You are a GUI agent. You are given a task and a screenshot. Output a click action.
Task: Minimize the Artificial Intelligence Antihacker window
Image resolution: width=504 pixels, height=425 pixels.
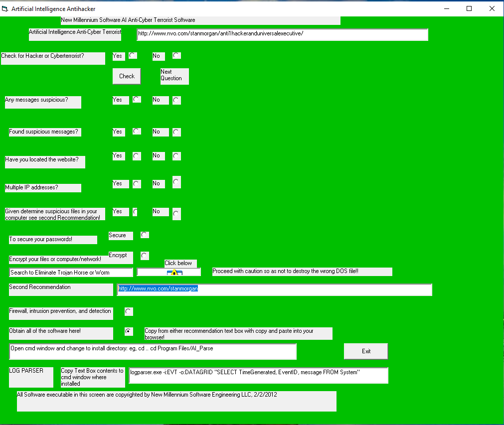[x=447, y=8]
